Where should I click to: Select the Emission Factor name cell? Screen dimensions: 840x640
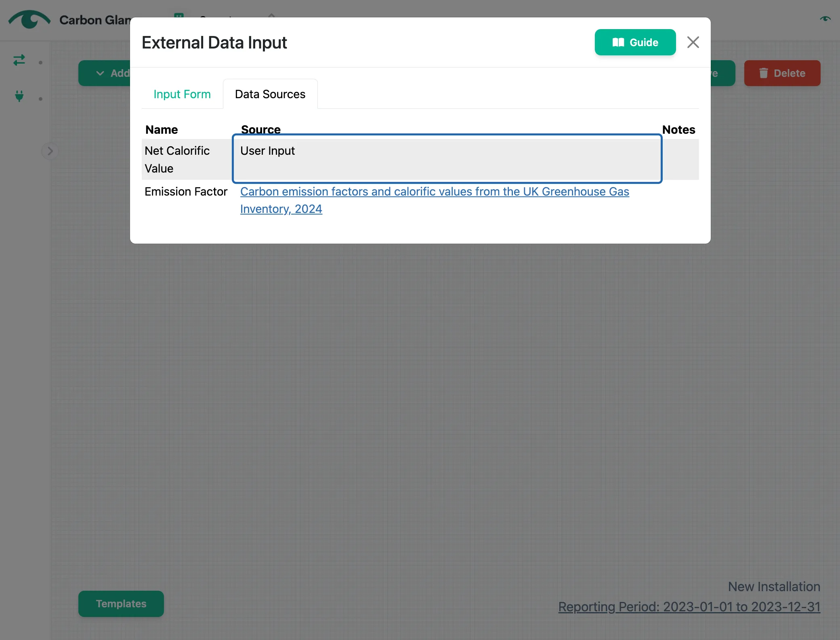[x=186, y=192]
